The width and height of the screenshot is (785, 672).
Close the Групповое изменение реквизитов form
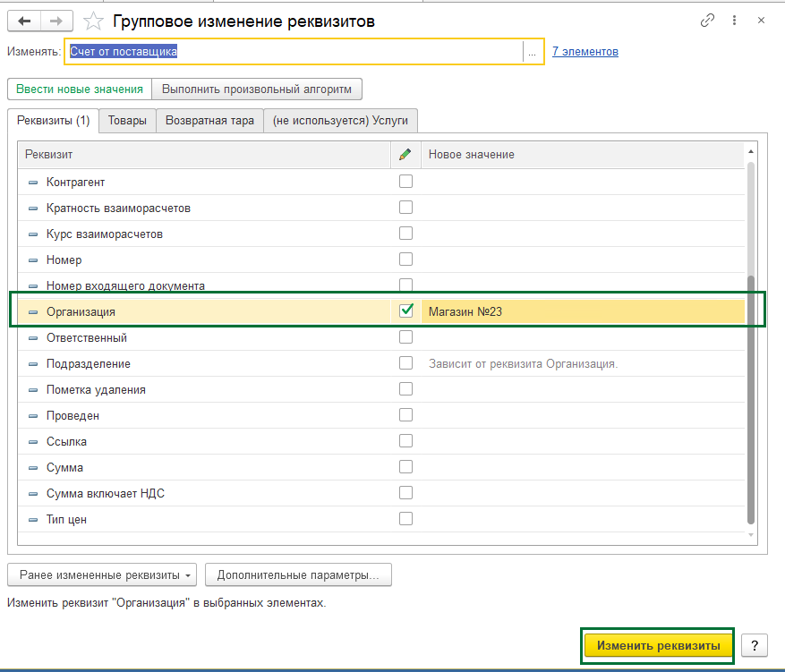click(x=761, y=20)
